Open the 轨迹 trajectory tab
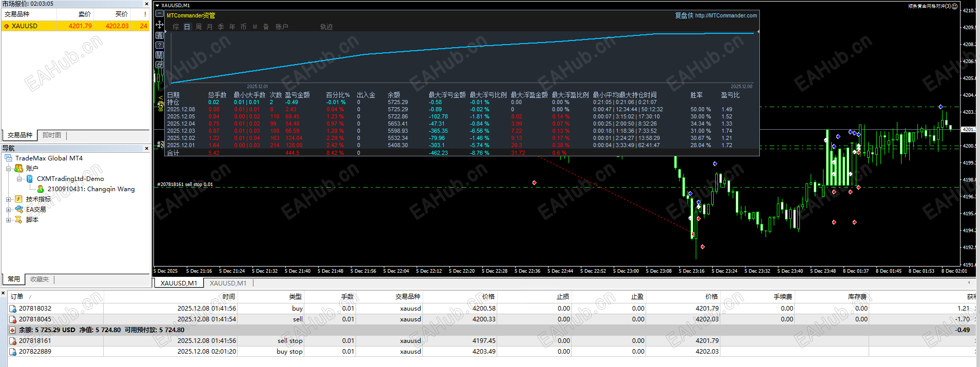Screen dimensions: 980x367 tap(327, 27)
